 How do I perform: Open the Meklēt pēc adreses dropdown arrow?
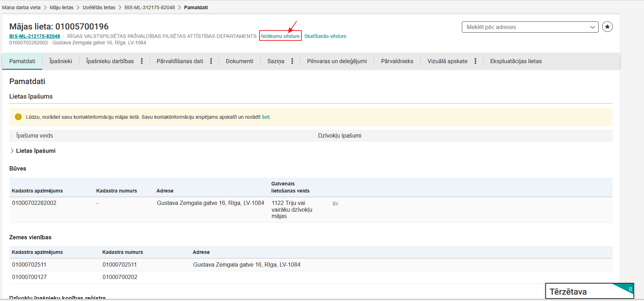(x=592, y=27)
